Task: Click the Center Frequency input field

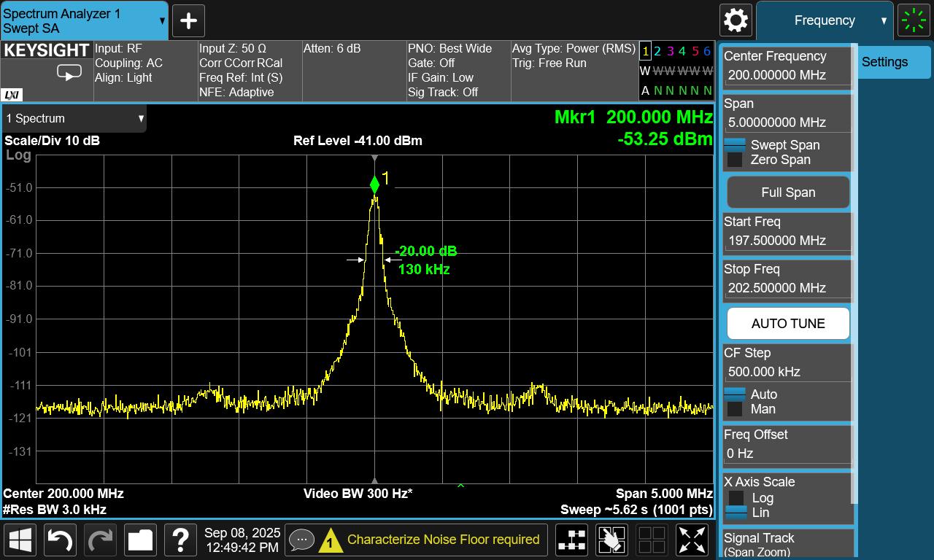Action: click(x=787, y=75)
